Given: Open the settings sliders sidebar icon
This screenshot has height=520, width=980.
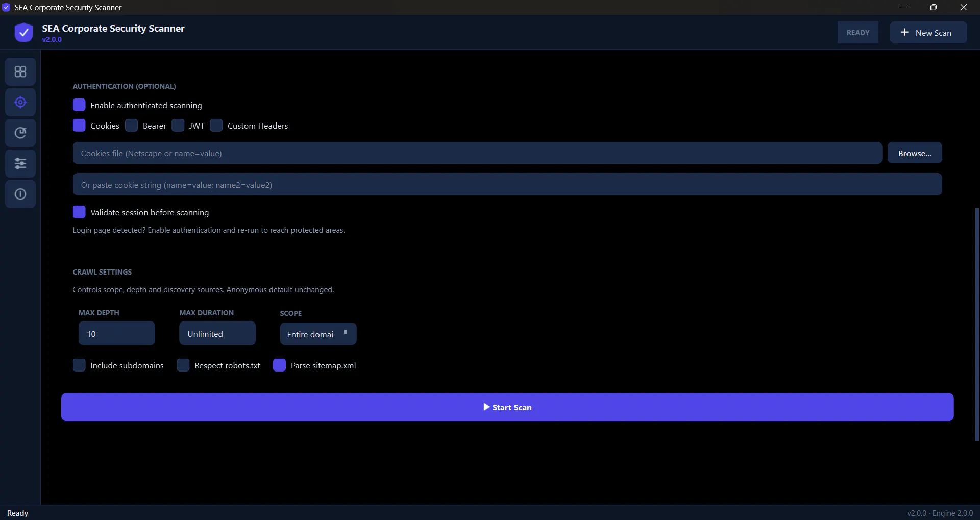Looking at the screenshot, I should (x=20, y=163).
